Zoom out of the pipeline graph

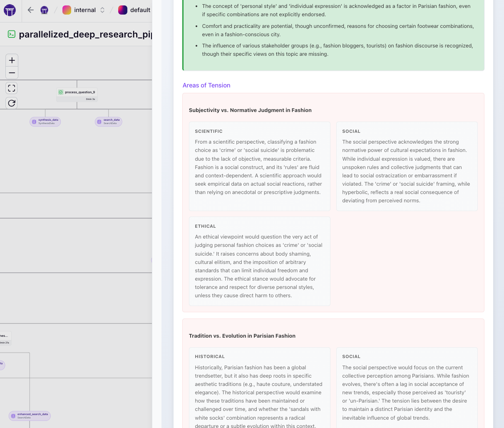12,73
